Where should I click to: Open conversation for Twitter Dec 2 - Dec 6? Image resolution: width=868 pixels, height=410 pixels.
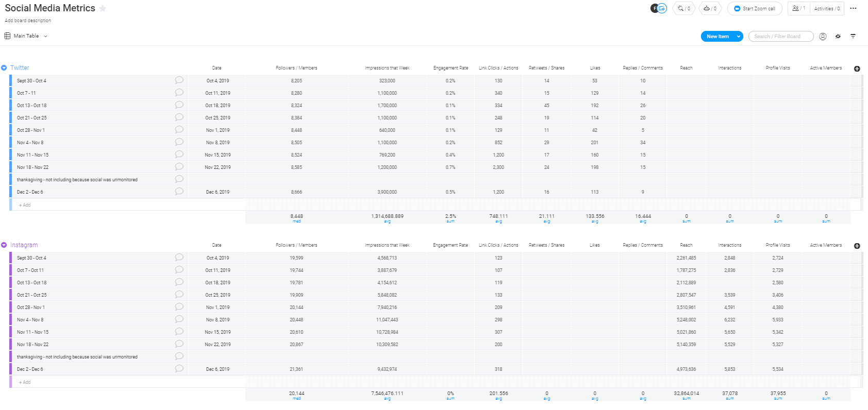click(179, 192)
